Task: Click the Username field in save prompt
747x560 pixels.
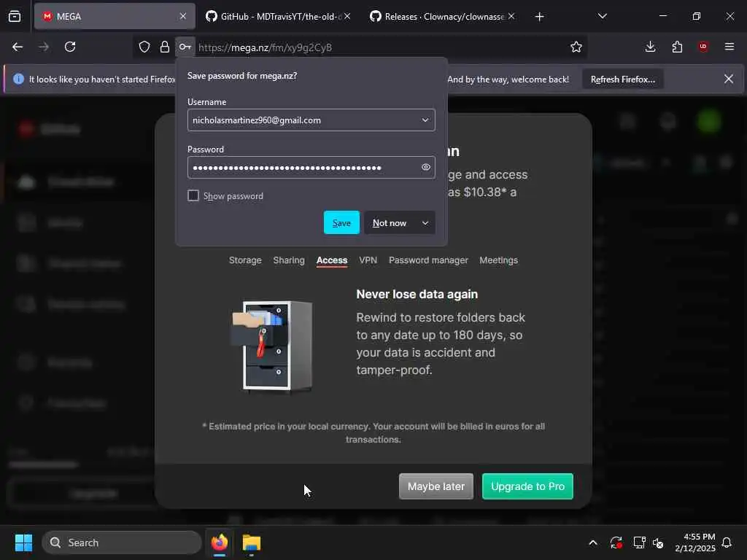Action: (x=311, y=120)
